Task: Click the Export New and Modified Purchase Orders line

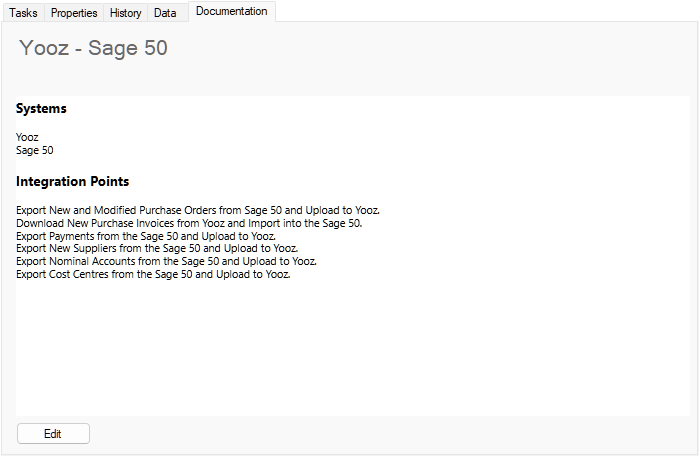Action: pos(198,210)
